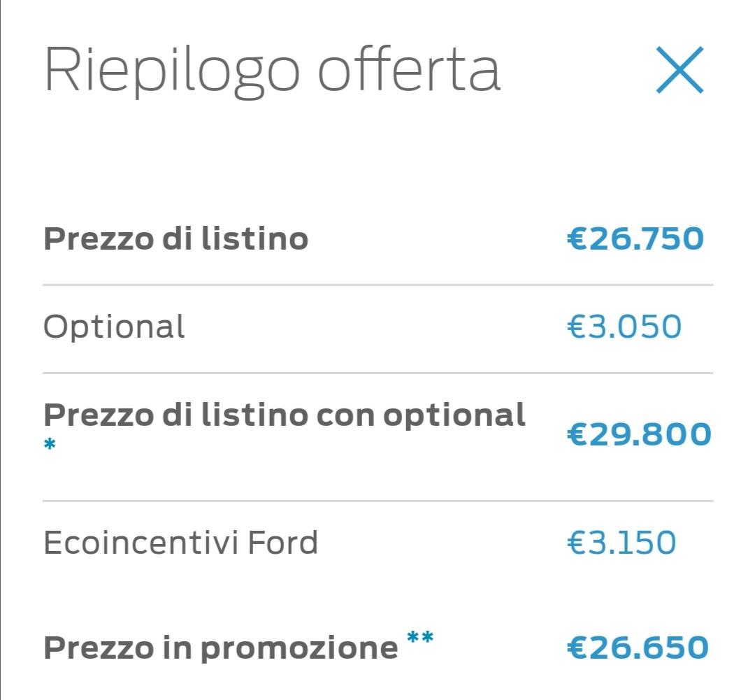Click the €3.150 incentive amount

click(x=621, y=543)
